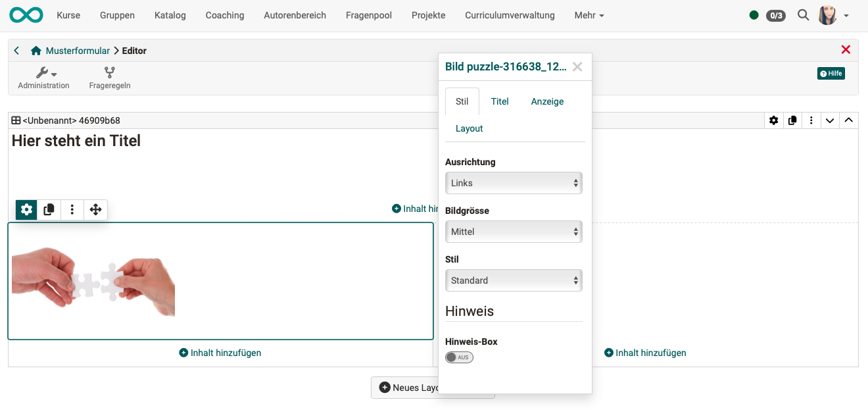Screen dimensions: 868x410
Task: Click the move handle icon for image
Action: tap(95, 210)
